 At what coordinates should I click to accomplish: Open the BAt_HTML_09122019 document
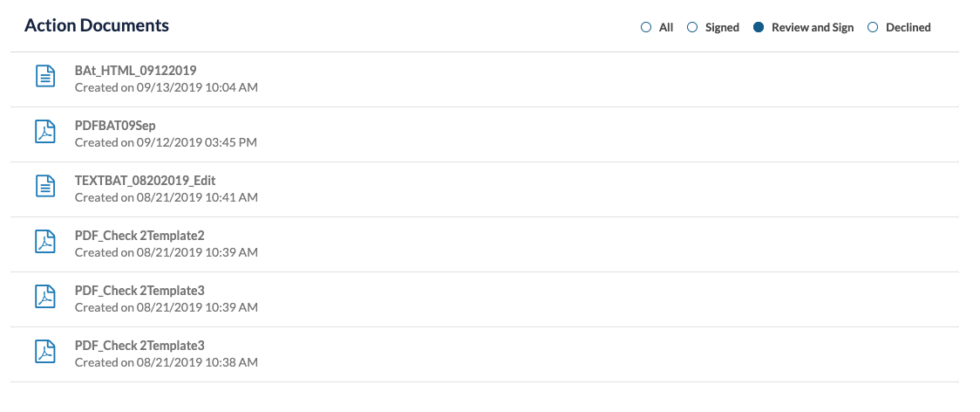pyautogui.click(x=136, y=71)
